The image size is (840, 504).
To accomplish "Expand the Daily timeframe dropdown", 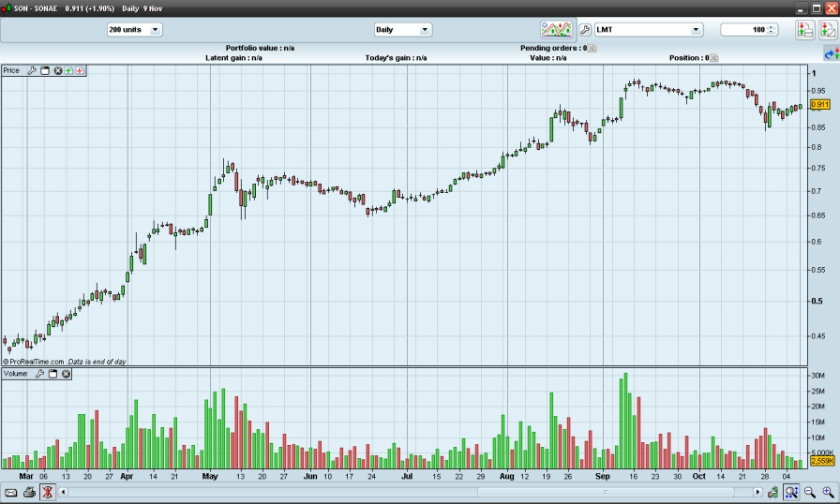I will click(402, 30).
